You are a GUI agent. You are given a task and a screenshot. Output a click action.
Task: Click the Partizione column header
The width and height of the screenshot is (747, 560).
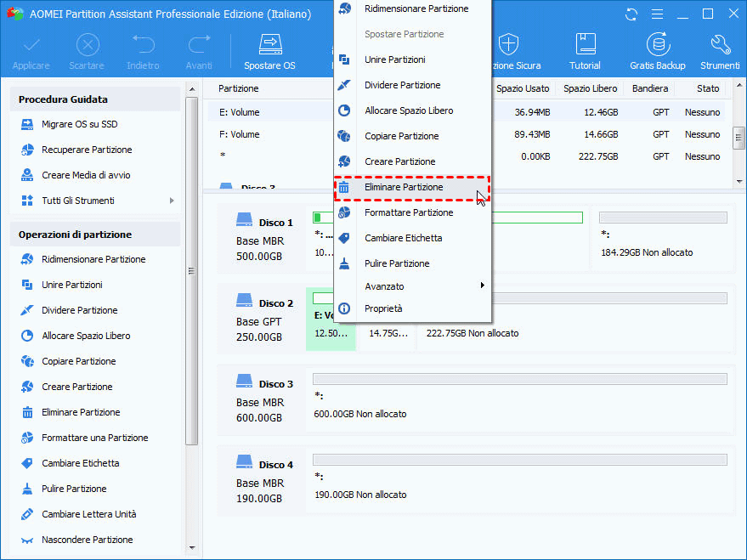point(238,88)
